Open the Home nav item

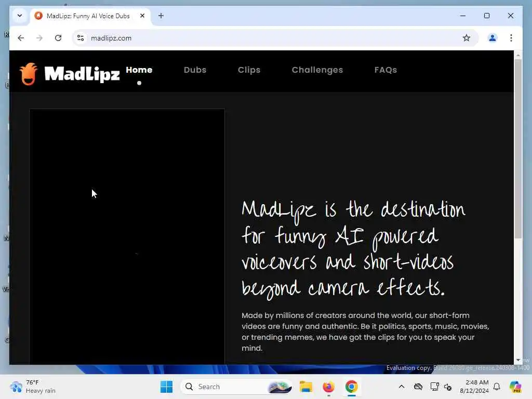pyautogui.click(x=139, y=70)
